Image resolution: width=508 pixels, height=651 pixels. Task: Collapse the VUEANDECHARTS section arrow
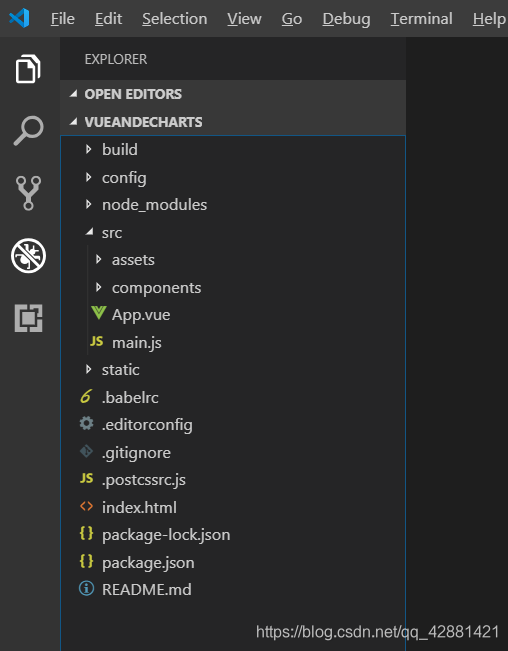click(x=73, y=122)
